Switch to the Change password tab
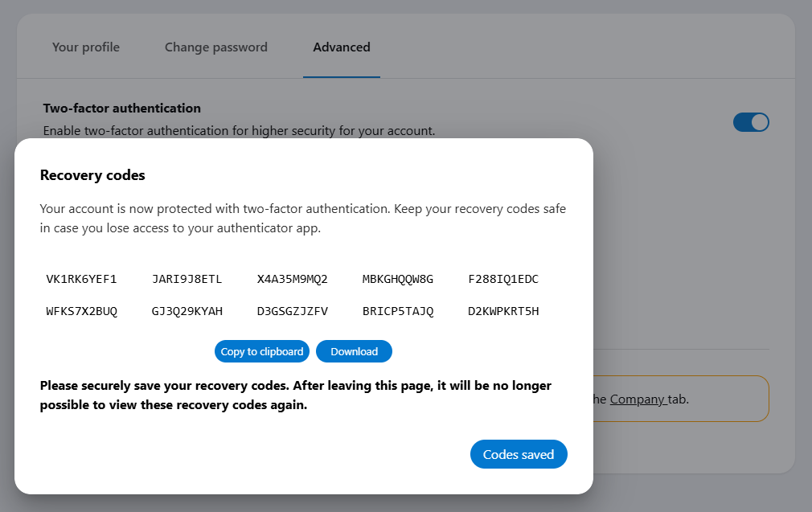Viewport: 812px width, 512px height. point(215,47)
